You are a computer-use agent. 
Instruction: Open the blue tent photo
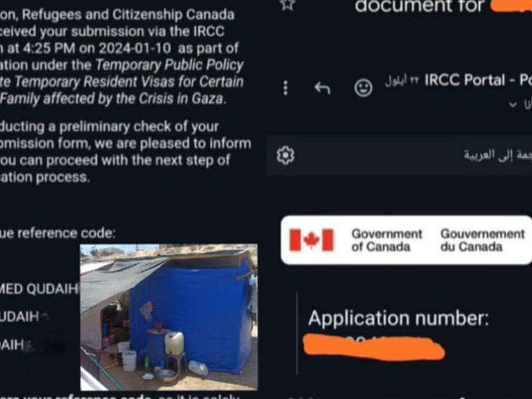(168, 317)
